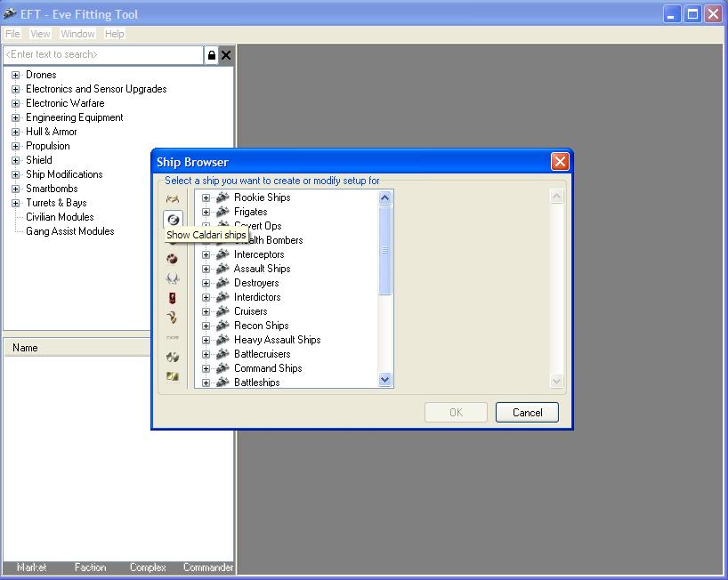Expand the Hull & Armor category

tap(15, 132)
